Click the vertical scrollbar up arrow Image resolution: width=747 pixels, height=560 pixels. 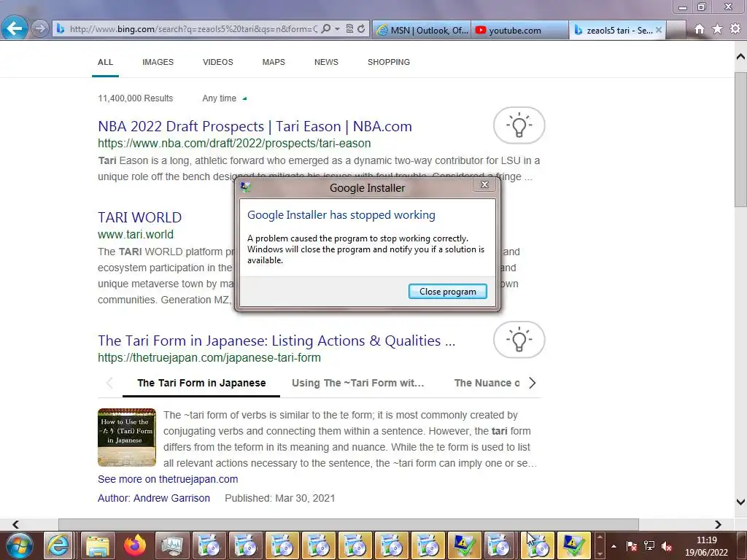pyautogui.click(x=740, y=57)
